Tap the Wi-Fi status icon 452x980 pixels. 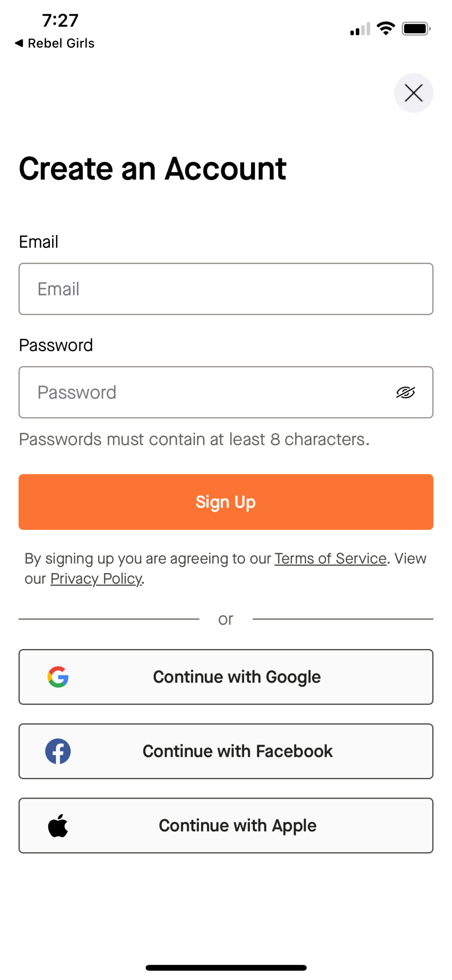point(386,28)
